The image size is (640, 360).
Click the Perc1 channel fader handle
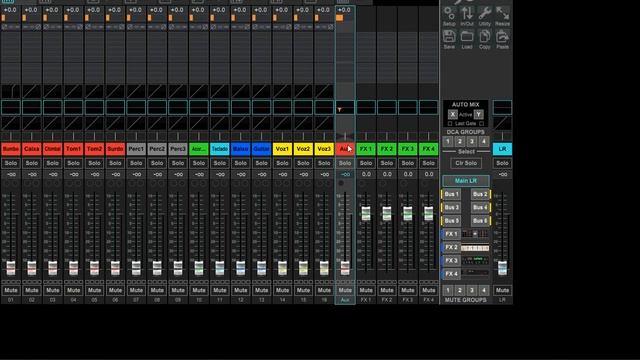(136, 268)
